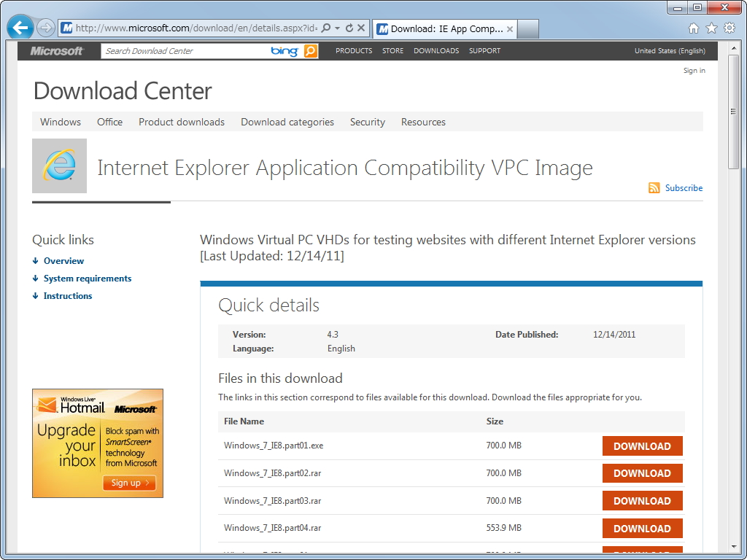Navigate back with the blue back arrow
The width and height of the screenshot is (747, 560).
(x=20, y=27)
